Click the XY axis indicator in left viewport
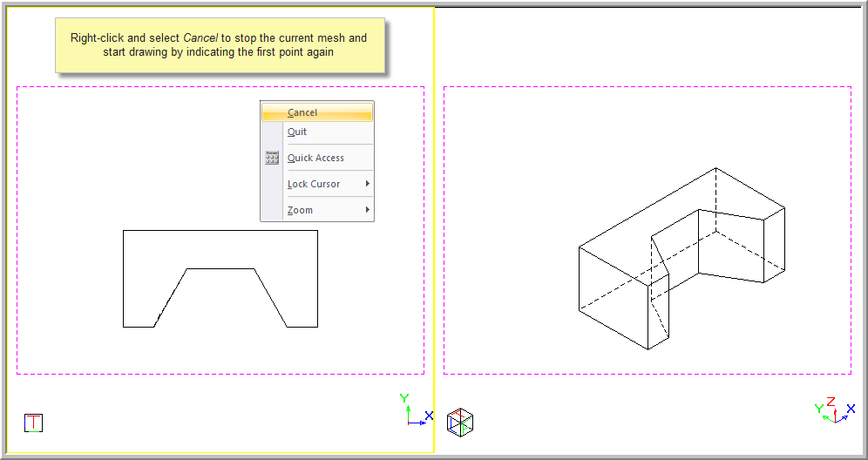 tap(415, 412)
